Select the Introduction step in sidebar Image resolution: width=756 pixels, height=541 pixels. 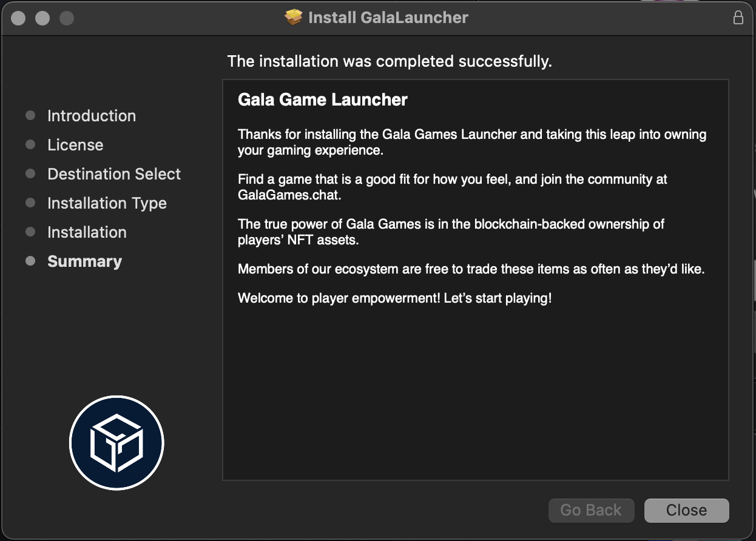pyautogui.click(x=92, y=116)
